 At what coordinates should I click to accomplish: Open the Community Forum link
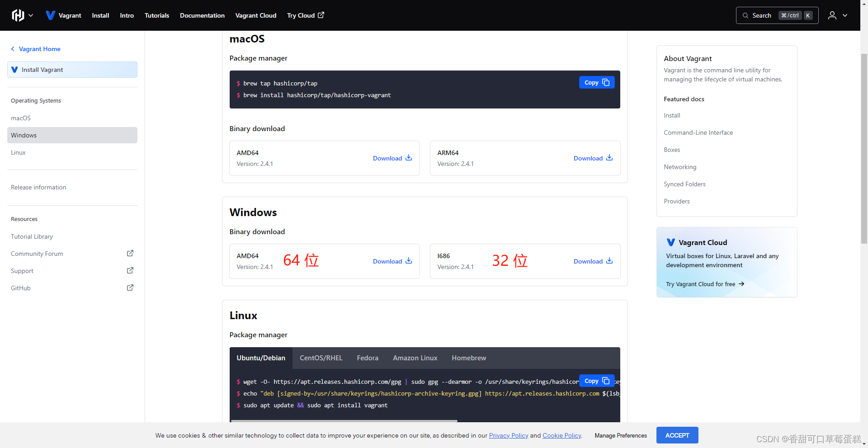coord(37,254)
